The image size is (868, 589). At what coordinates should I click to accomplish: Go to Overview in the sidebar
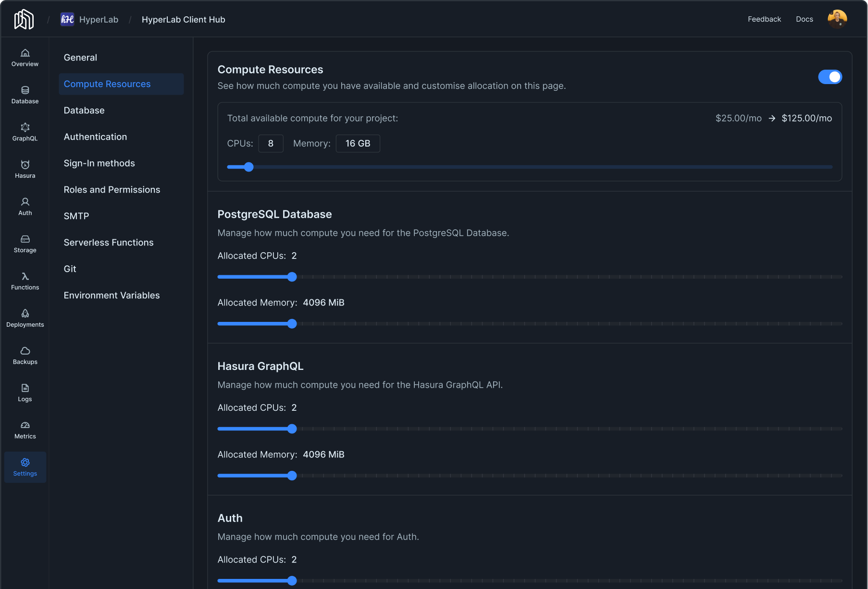tap(25, 58)
